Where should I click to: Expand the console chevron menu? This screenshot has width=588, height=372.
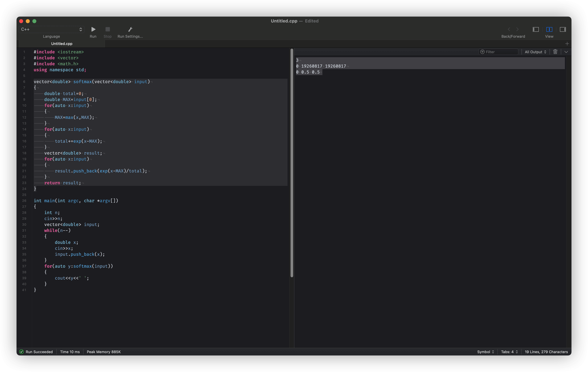(566, 52)
